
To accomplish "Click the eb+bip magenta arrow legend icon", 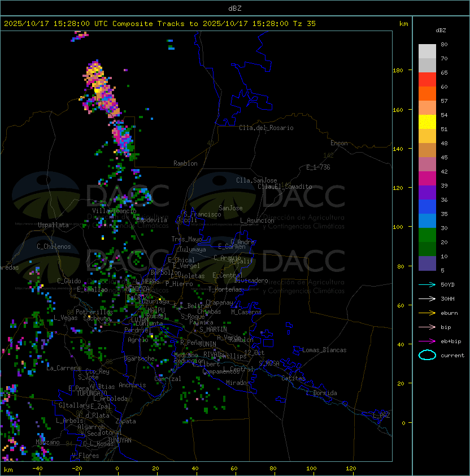I will coord(427,341).
